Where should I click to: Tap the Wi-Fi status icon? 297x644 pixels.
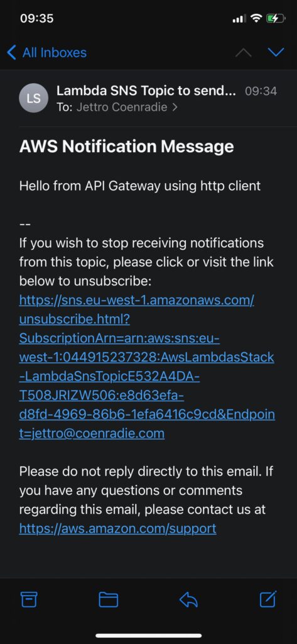(x=256, y=18)
